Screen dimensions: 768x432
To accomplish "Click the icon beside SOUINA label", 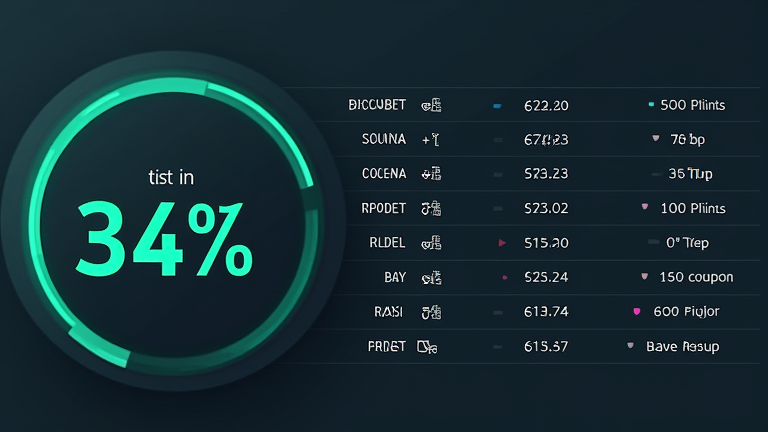I will 431,140.
